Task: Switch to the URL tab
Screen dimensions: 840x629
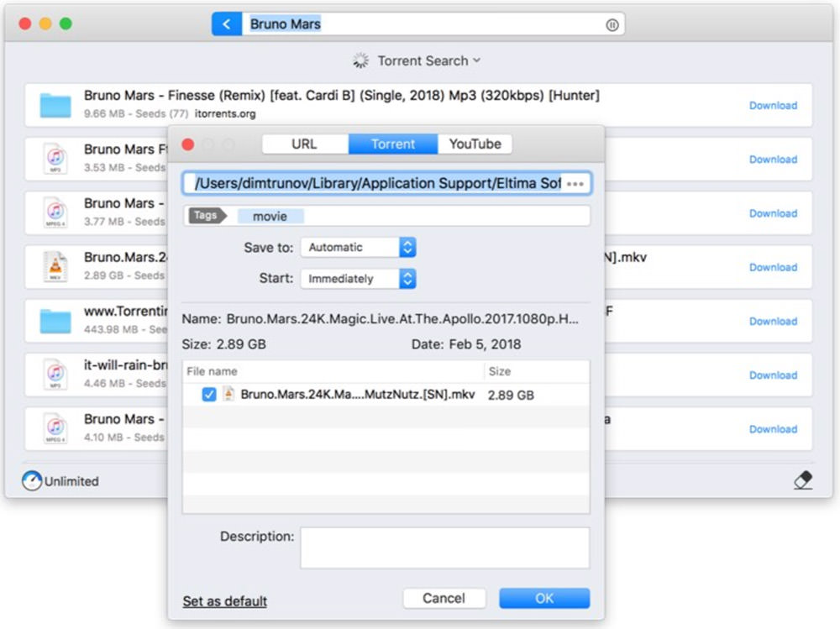Action: click(305, 144)
